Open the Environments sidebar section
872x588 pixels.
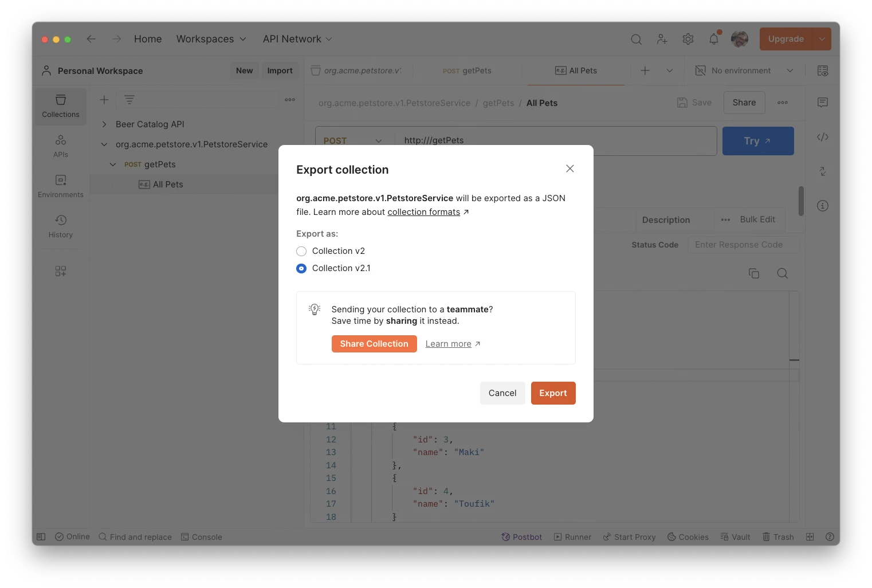[61, 186]
